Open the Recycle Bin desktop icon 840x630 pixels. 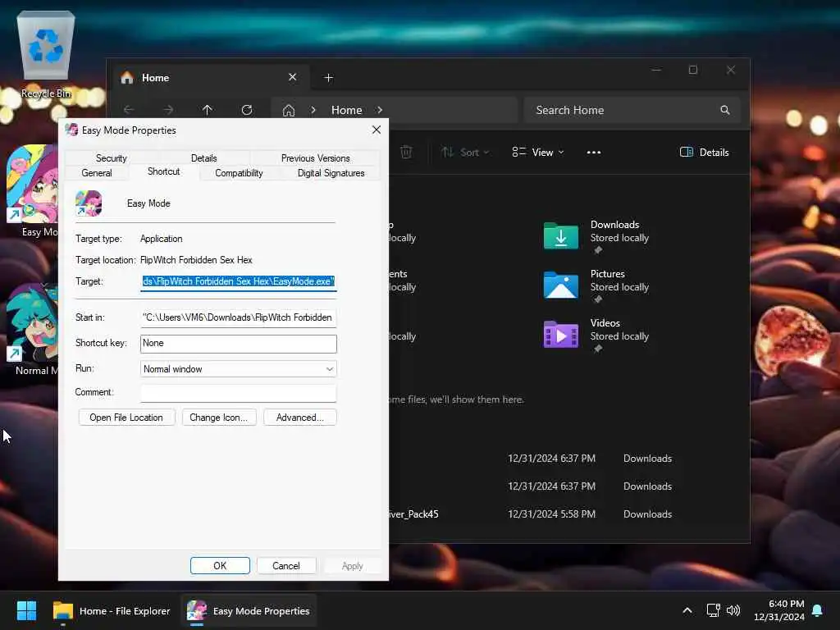(x=46, y=53)
